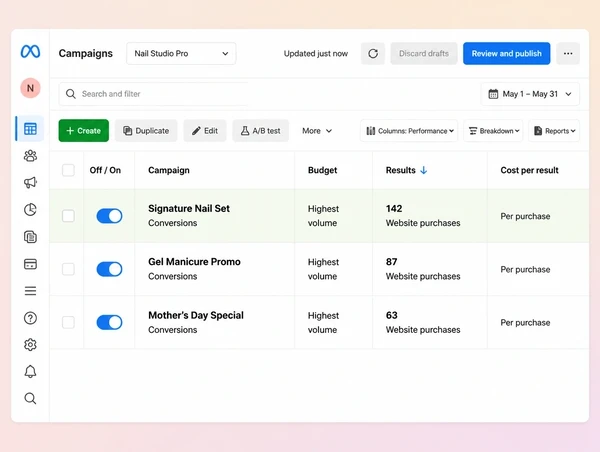Screen dimensions: 600x452
Task: Click the Results column header
Action: 401,170
